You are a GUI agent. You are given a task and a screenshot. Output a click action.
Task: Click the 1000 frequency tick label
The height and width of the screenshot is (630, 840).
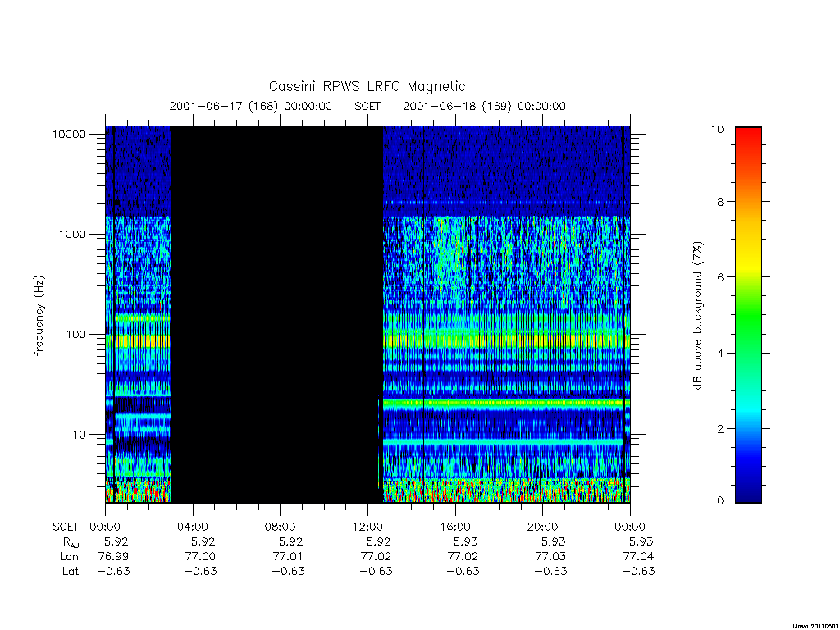(x=72, y=234)
